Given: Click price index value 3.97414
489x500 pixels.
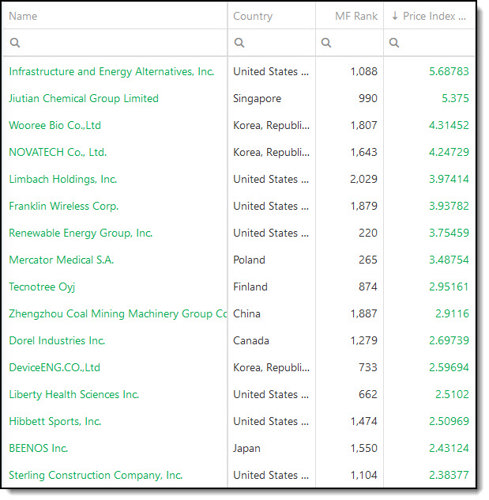Looking at the screenshot, I should (449, 179).
